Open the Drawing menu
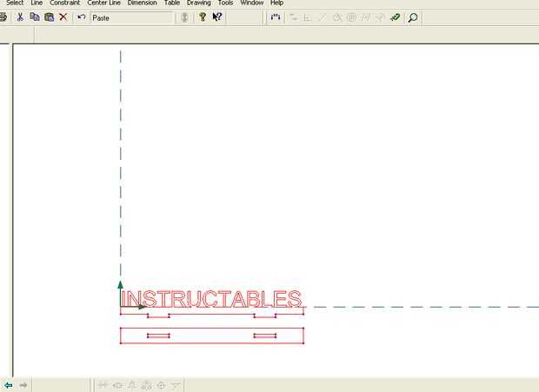Image resolution: width=539 pixels, height=392 pixels. click(199, 3)
